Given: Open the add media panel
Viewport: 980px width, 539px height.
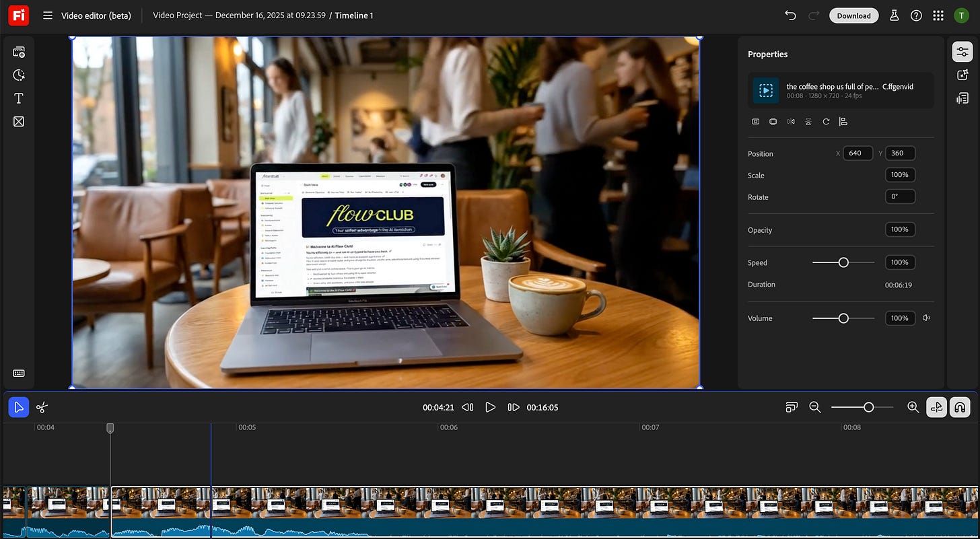Looking at the screenshot, I should pyautogui.click(x=18, y=51).
